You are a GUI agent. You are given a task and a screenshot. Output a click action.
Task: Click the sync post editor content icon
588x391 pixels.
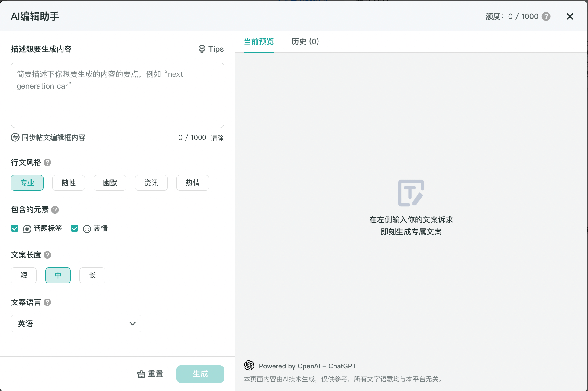[x=15, y=137]
